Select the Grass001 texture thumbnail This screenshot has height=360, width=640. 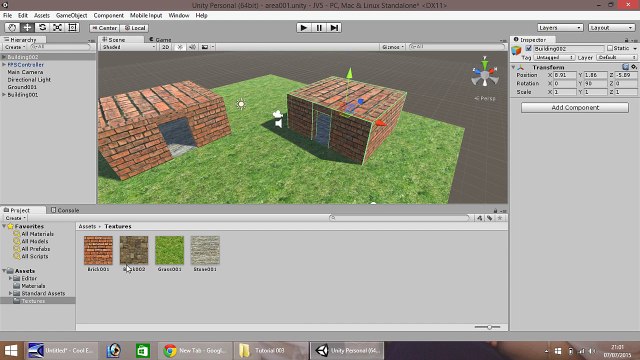(x=169, y=250)
